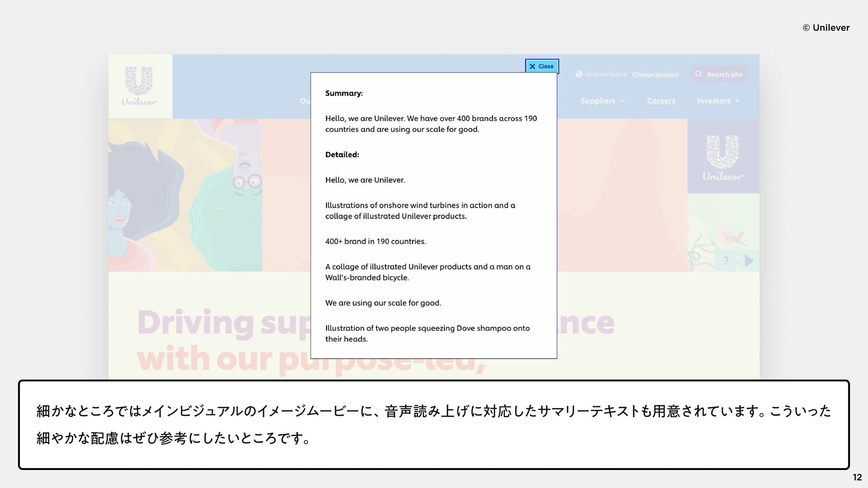The height and width of the screenshot is (488, 868).
Task: Expand the Investors dropdown menu
Action: pos(718,101)
